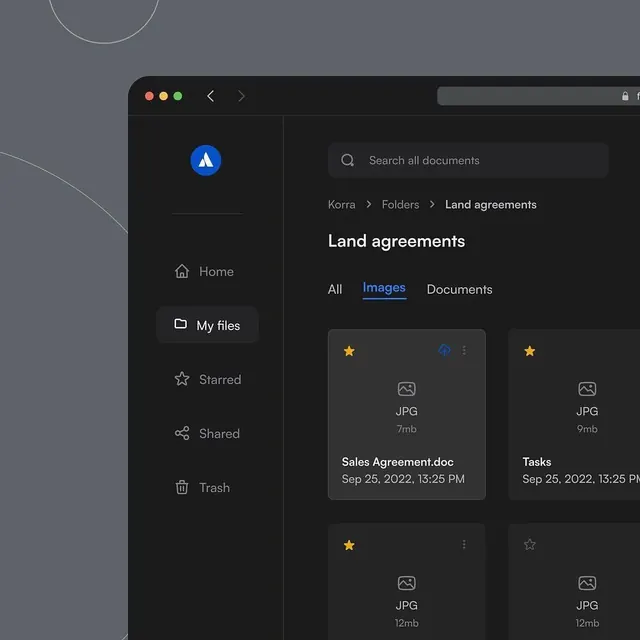Click the browser forward arrow
Screen dimensions: 640x640
[x=241, y=96]
